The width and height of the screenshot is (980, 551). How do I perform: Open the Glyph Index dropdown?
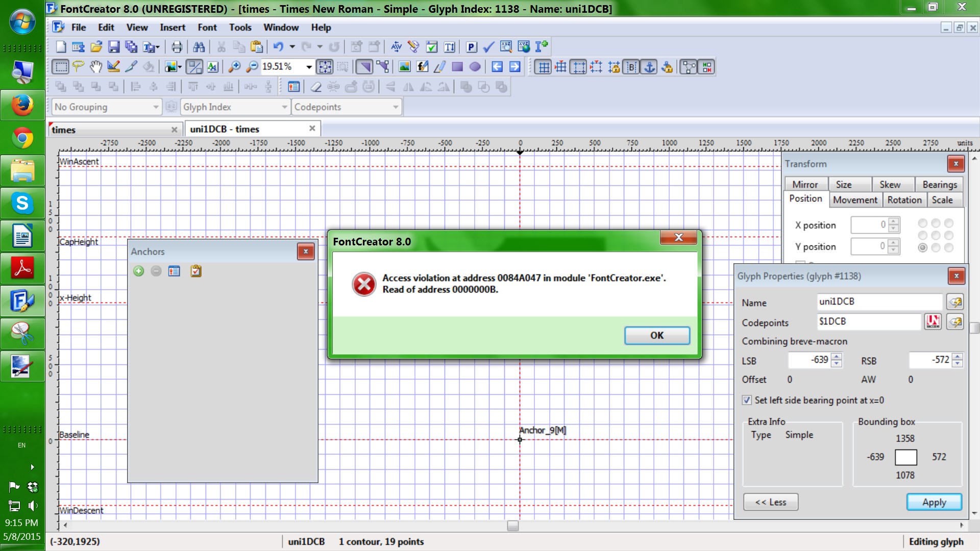coord(235,107)
